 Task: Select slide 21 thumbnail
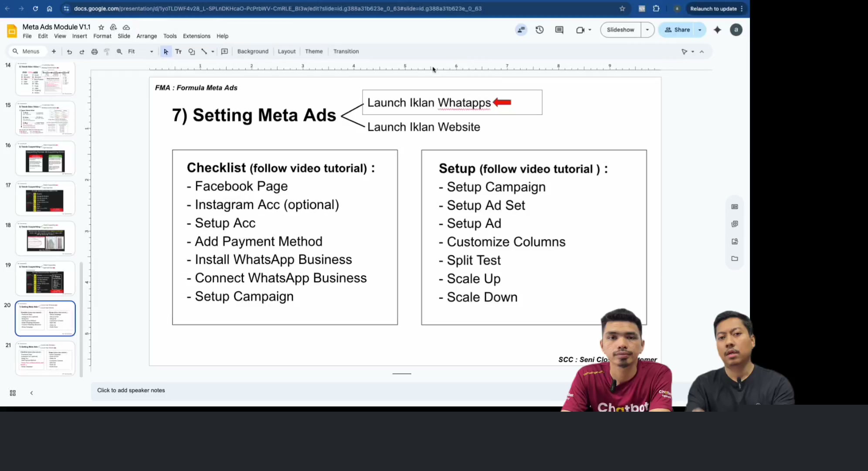click(45, 358)
